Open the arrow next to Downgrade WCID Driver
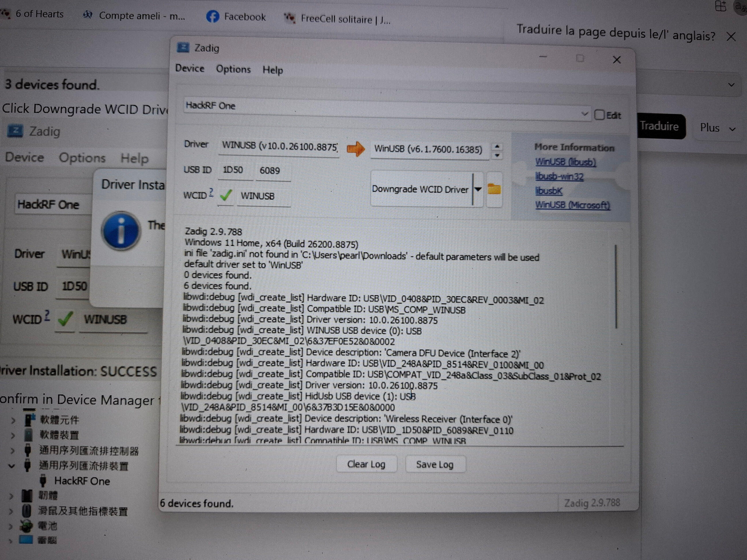The image size is (747, 560). click(478, 189)
